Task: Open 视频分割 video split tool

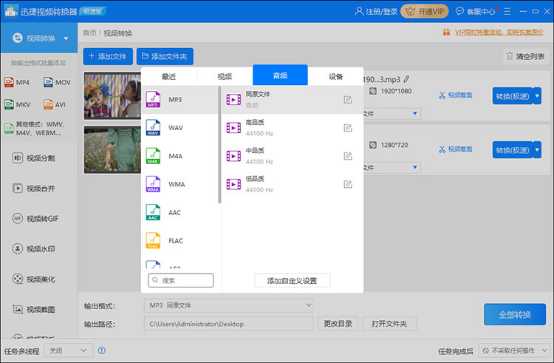Action: [x=34, y=158]
